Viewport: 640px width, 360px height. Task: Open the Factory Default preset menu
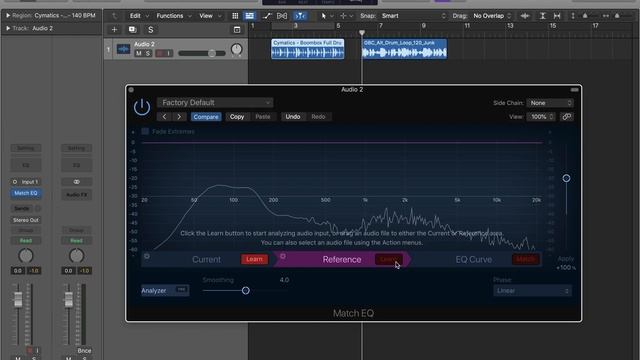click(x=215, y=102)
